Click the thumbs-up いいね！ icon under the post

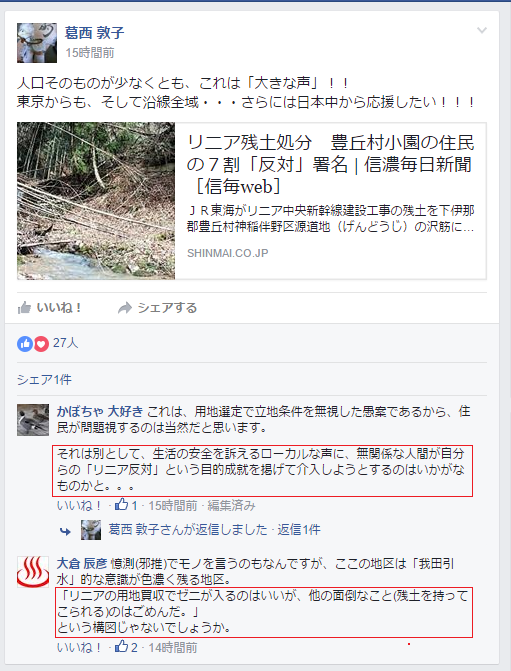[24, 308]
